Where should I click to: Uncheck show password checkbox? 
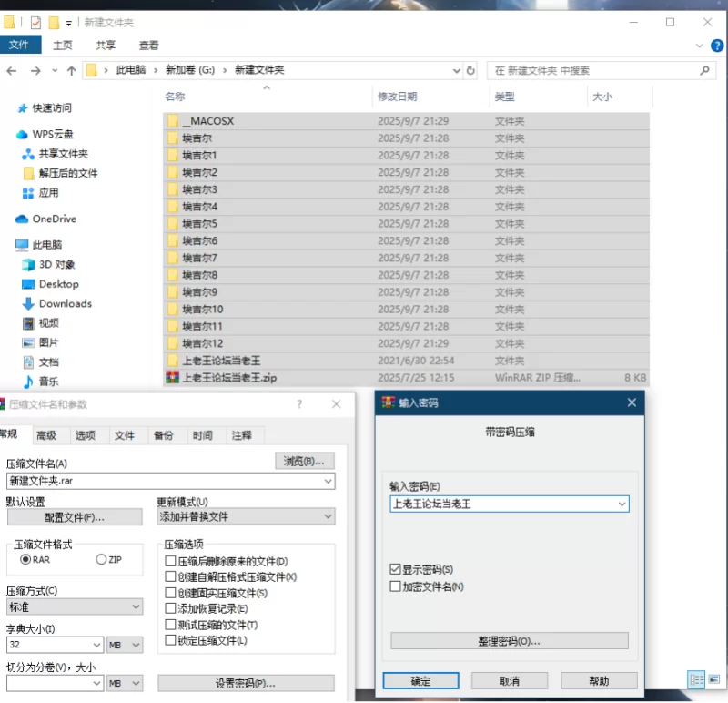click(x=396, y=569)
